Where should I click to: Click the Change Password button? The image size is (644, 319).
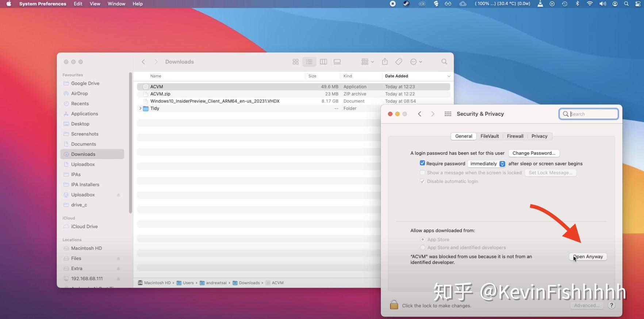pyautogui.click(x=534, y=153)
